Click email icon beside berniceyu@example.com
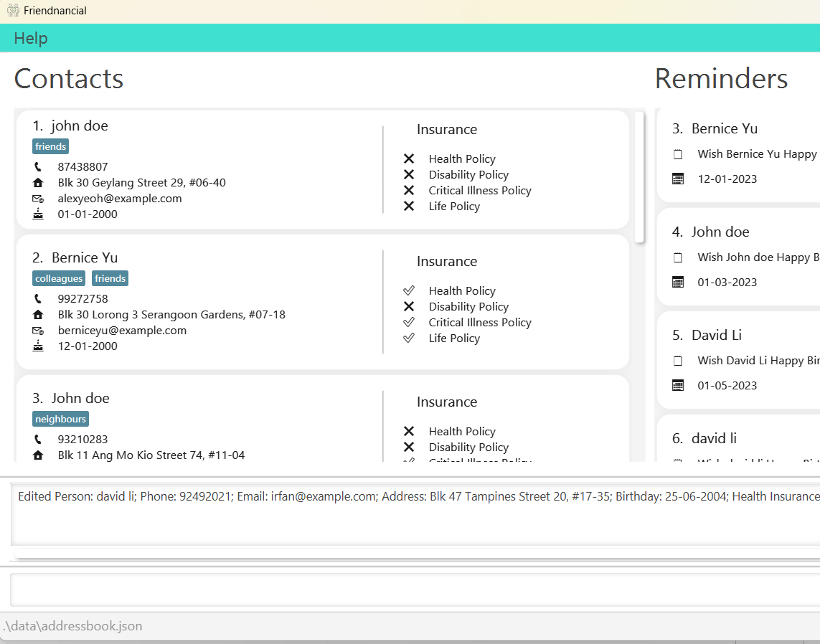Screen dimensions: 820x644 click(37, 331)
